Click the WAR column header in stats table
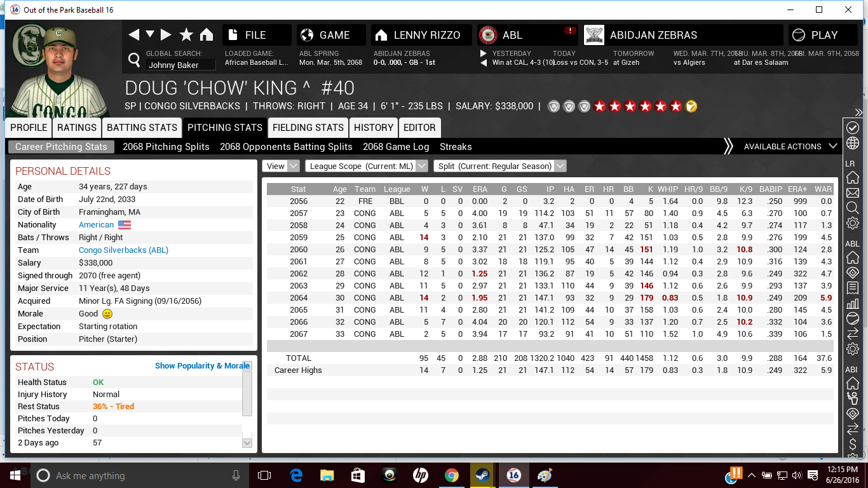 823,189
